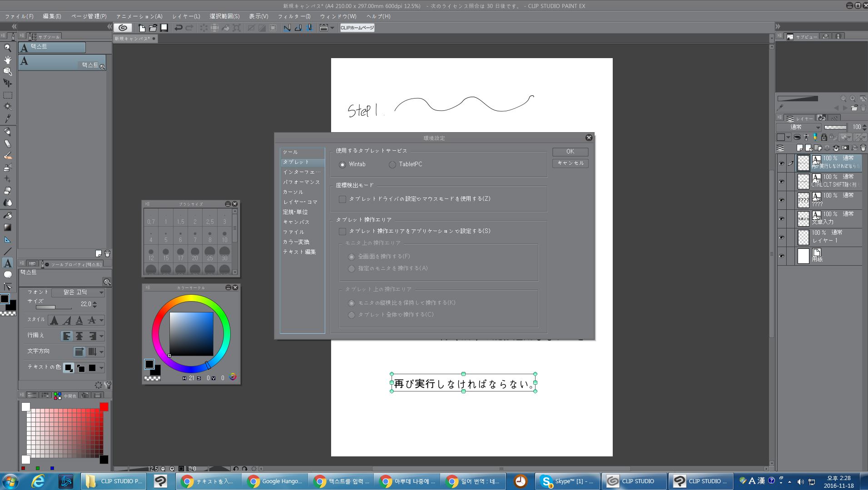Click OK in the 環境設定 dialog
Image resolution: width=868 pixels, height=490 pixels.
(x=570, y=152)
